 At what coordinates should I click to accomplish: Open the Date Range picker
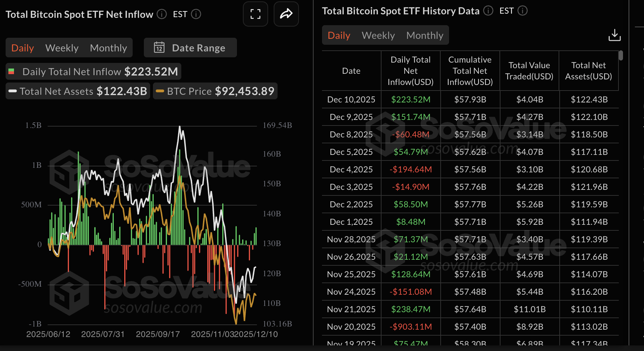(x=198, y=48)
